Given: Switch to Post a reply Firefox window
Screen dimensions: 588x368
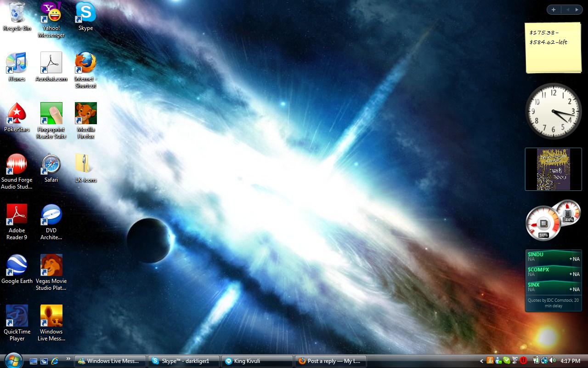Looking at the screenshot, I should click(330, 361).
